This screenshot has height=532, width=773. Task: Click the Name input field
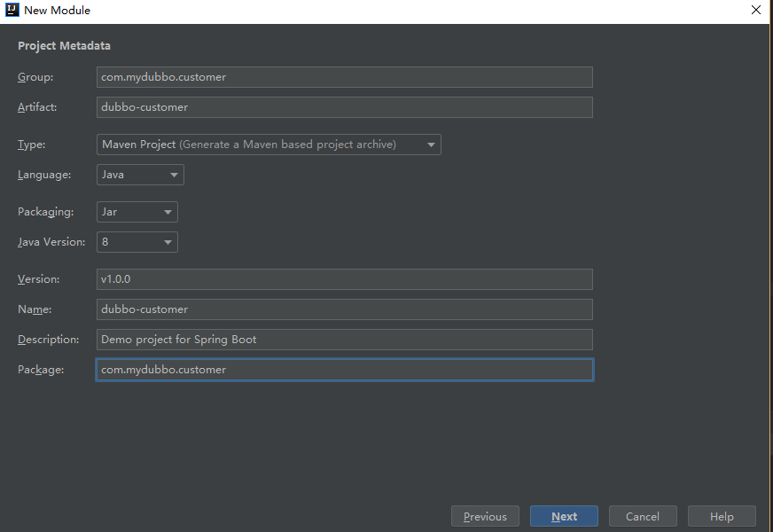pyautogui.click(x=345, y=309)
